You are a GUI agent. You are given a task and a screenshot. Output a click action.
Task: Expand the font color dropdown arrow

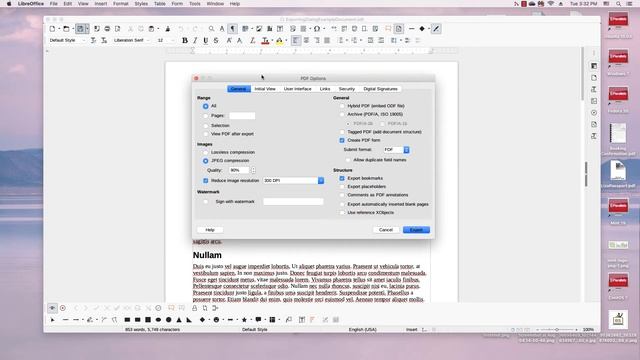click(272, 40)
